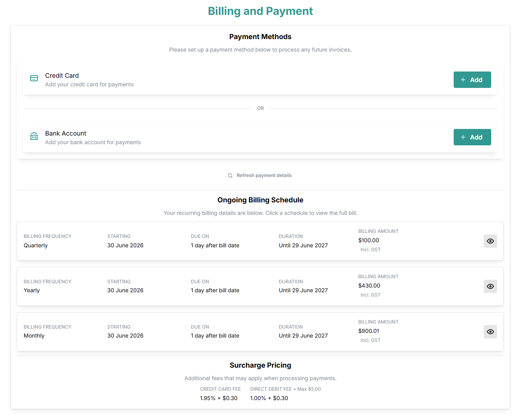View the Yearly billing schedule eye icon

pyautogui.click(x=490, y=286)
